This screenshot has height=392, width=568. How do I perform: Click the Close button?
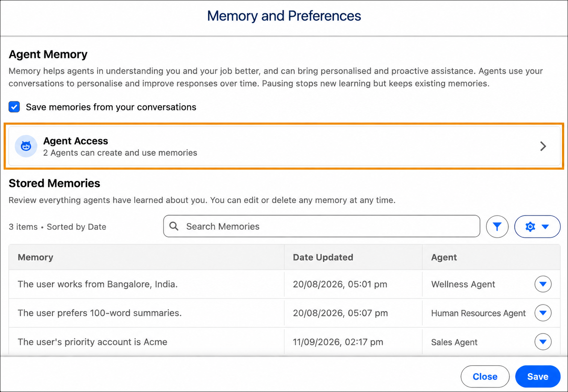point(485,376)
